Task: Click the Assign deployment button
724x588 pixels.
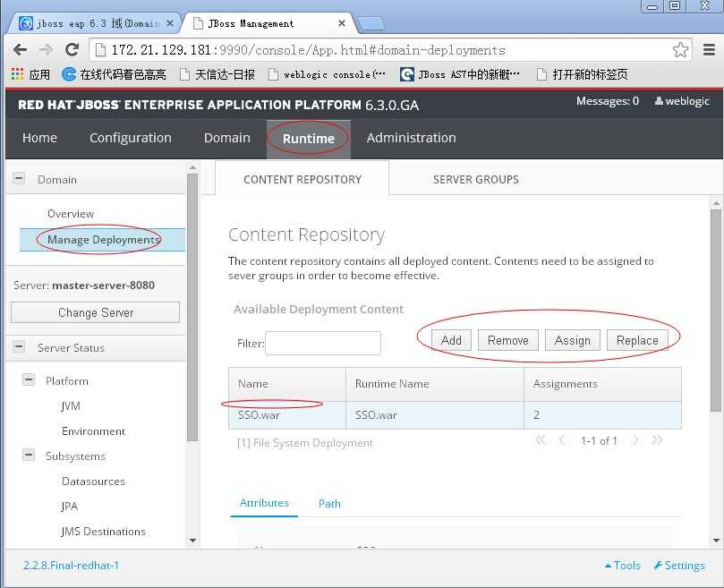Action: (573, 340)
